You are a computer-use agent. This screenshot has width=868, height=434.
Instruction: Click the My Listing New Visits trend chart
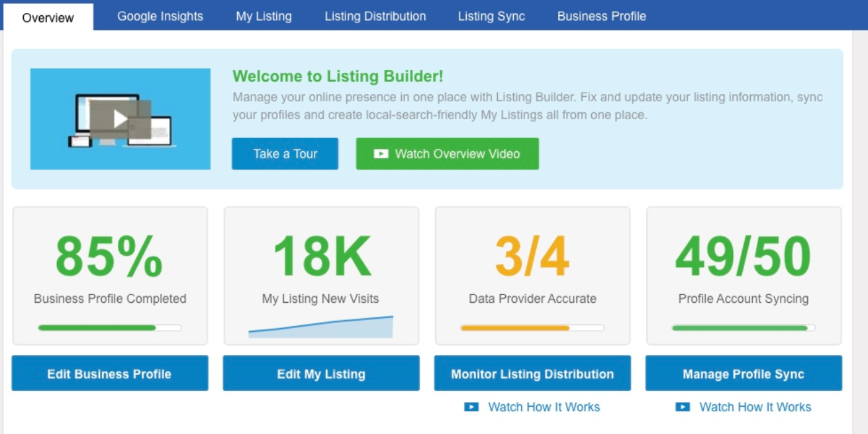pyautogui.click(x=320, y=327)
